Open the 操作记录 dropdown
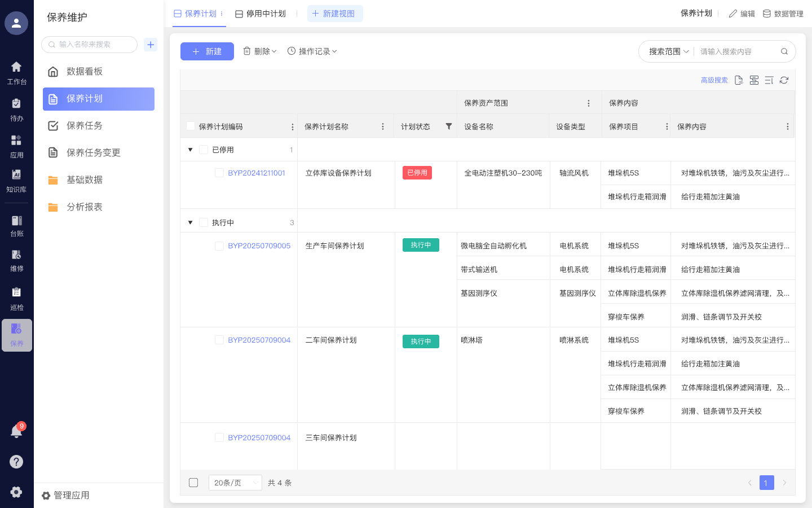This screenshot has width=812, height=508. click(312, 51)
